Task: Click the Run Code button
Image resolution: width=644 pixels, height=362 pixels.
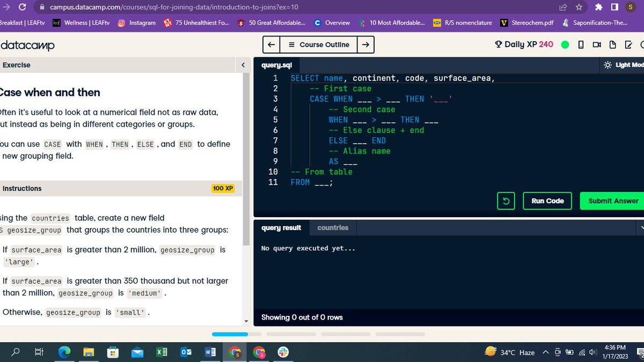Action: click(x=547, y=201)
